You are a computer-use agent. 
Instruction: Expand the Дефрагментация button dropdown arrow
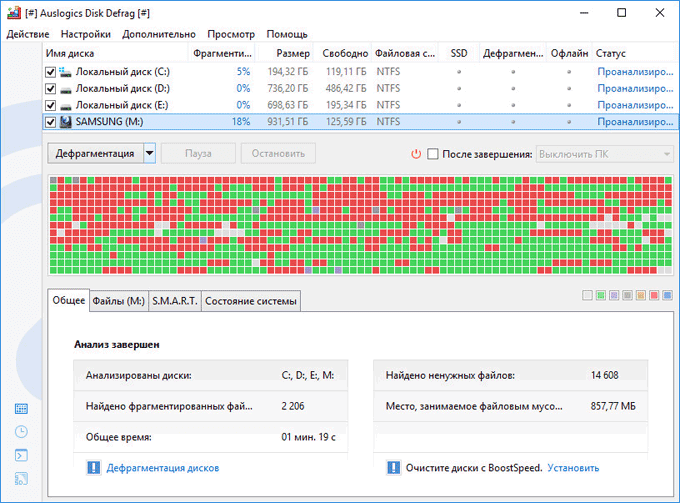point(150,153)
